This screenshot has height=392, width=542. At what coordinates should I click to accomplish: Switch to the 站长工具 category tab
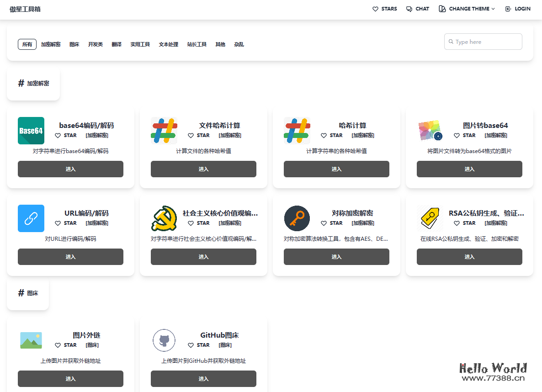[x=197, y=44]
